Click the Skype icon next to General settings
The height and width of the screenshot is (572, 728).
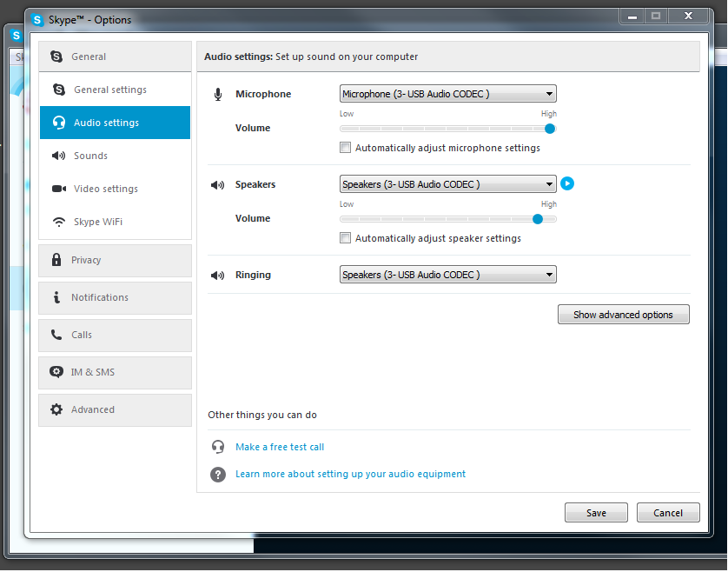[x=59, y=90]
